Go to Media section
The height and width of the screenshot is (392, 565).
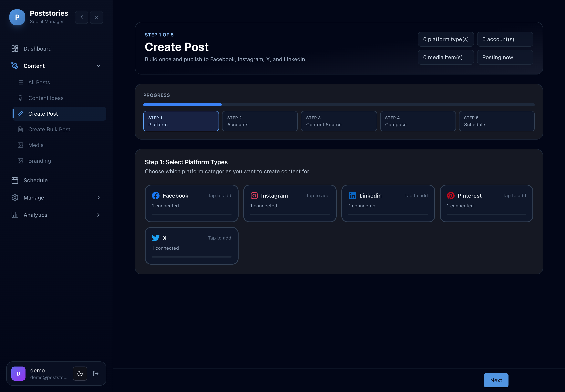59,145
